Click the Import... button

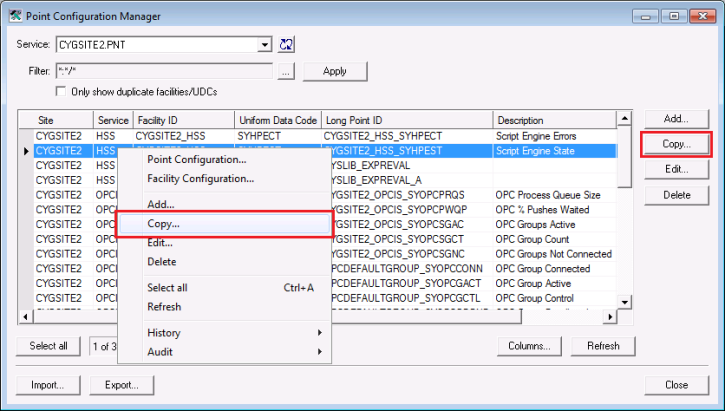[x=48, y=385]
